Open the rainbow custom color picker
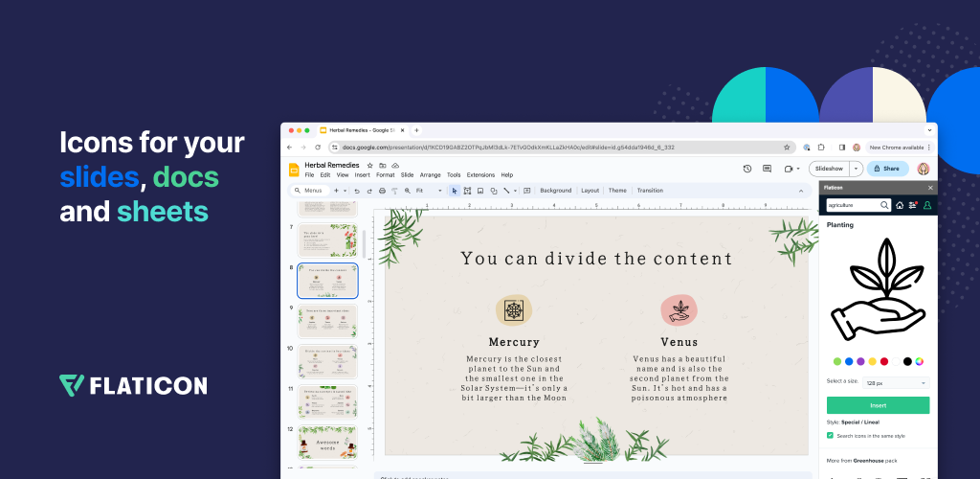980x479 pixels. 920,361
